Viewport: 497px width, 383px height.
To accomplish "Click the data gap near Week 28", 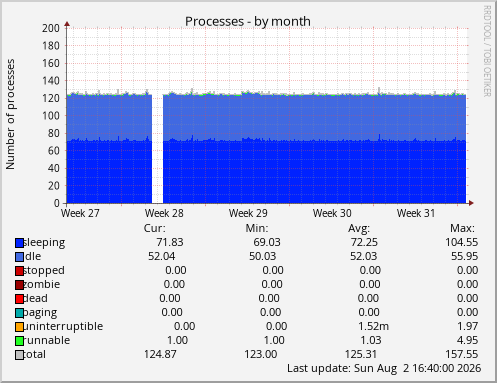I will [157, 149].
